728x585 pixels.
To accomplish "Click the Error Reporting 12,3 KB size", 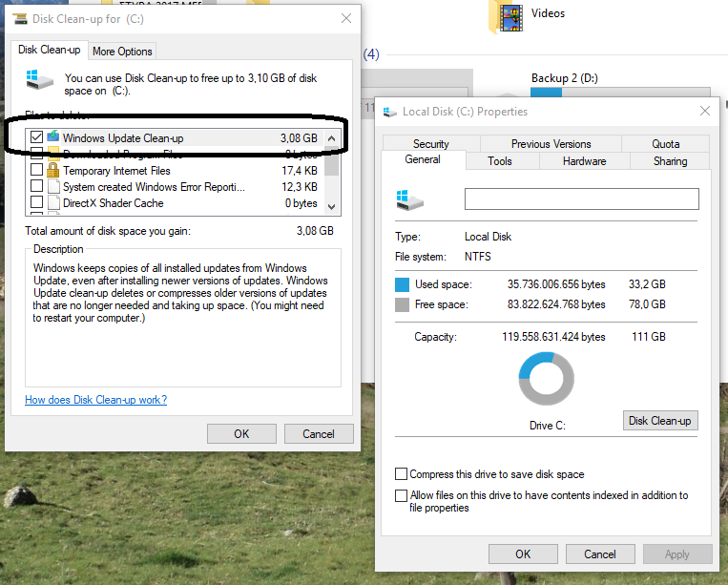I will [300, 187].
